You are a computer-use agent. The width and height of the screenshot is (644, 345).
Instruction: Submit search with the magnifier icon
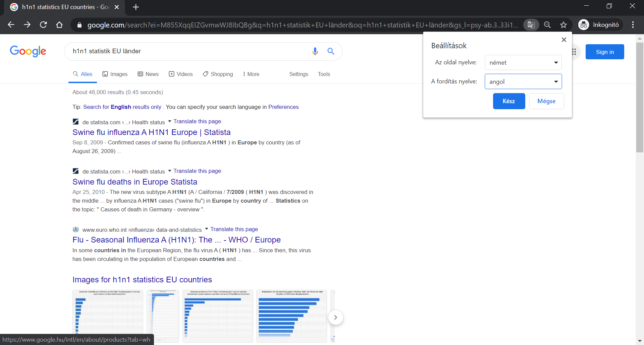tap(331, 51)
